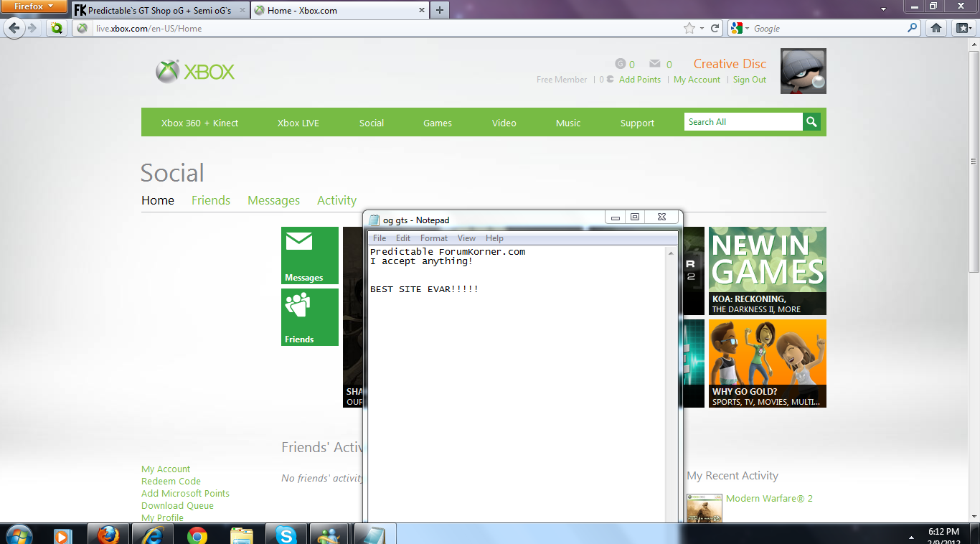This screenshot has height=544, width=980.
Task: Select the Xbox LIVE nav item
Action: (x=298, y=123)
